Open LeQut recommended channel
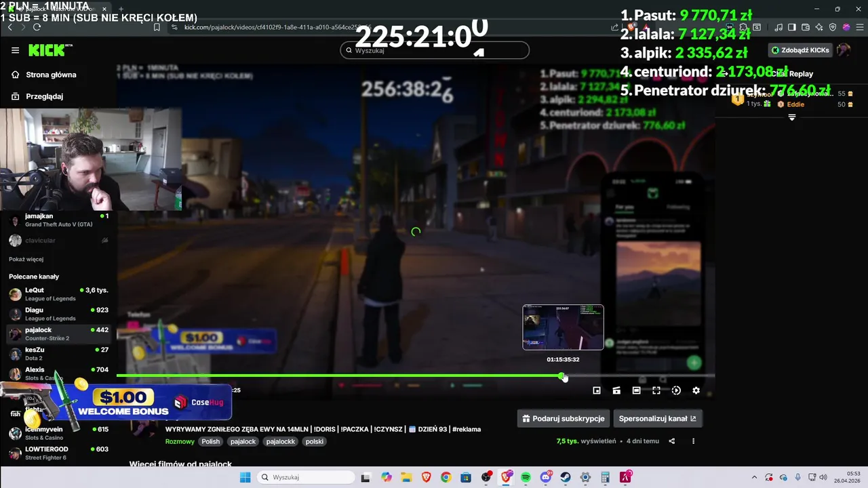868x488 pixels. 59,294
